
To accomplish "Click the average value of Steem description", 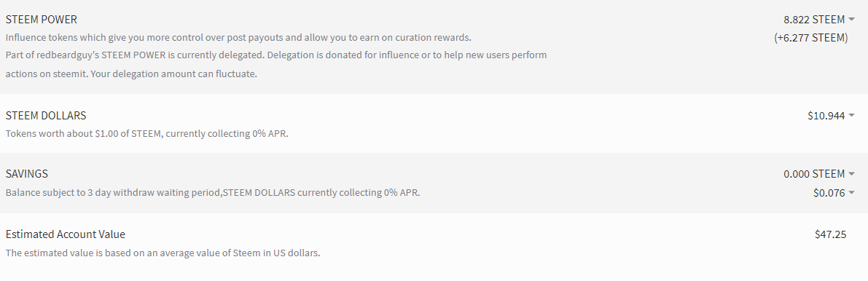I will point(163,253).
